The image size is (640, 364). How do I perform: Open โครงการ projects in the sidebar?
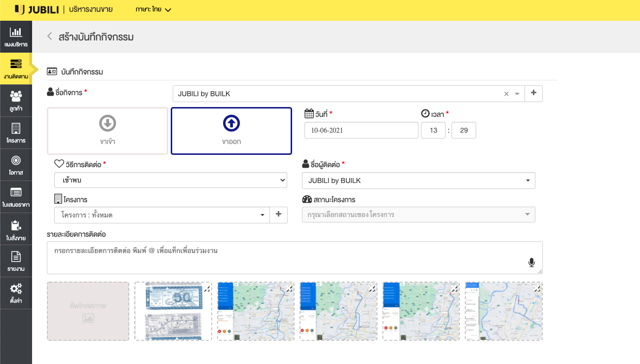(x=16, y=133)
